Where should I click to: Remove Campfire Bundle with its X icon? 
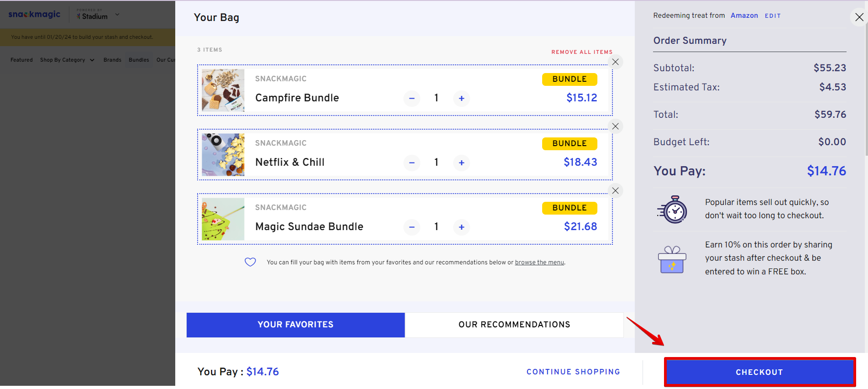(x=616, y=62)
